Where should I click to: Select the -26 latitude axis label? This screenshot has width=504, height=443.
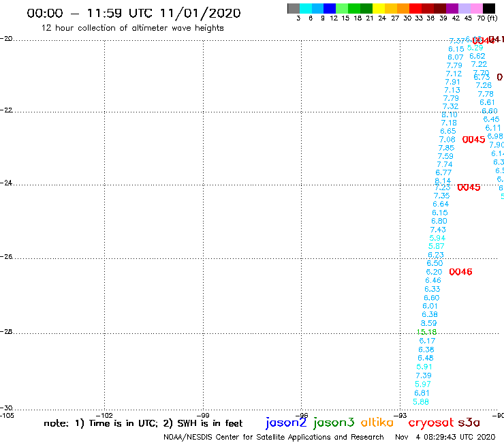click(x=6, y=256)
